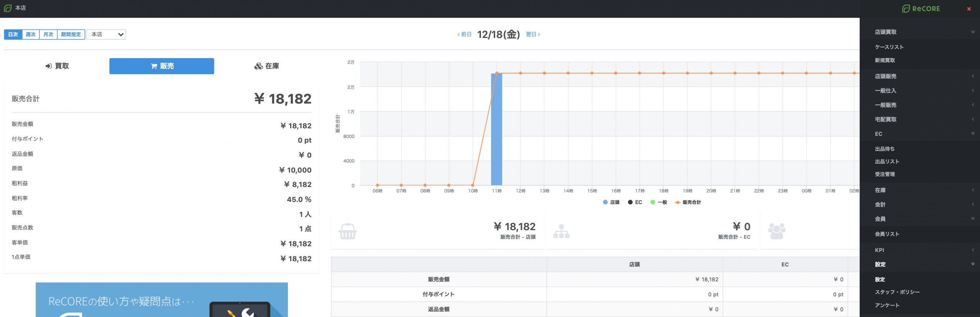This screenshot has width=980, height=317.
Task: Toggle the 一般 legend series in chart
Action: tap(659, 202)
